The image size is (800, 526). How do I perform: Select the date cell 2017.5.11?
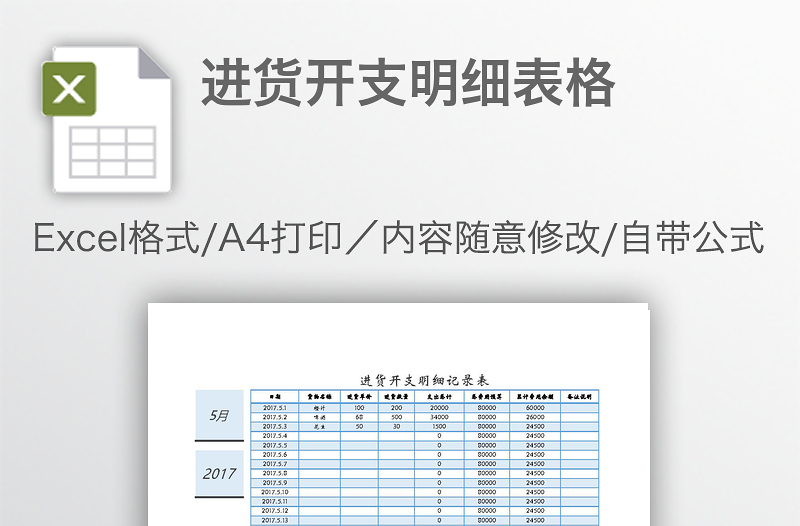(x=274, y=502)
